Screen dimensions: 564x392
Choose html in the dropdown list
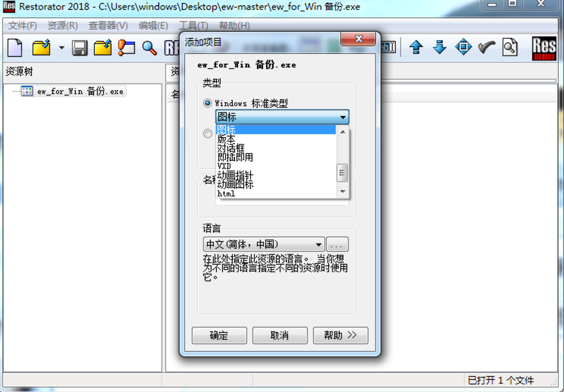pos(276,193)
